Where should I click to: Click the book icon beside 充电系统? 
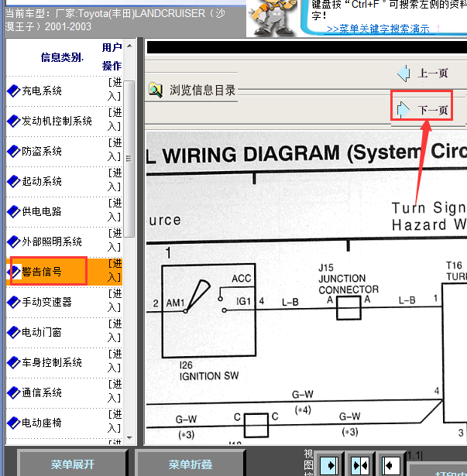coord(13,91)
